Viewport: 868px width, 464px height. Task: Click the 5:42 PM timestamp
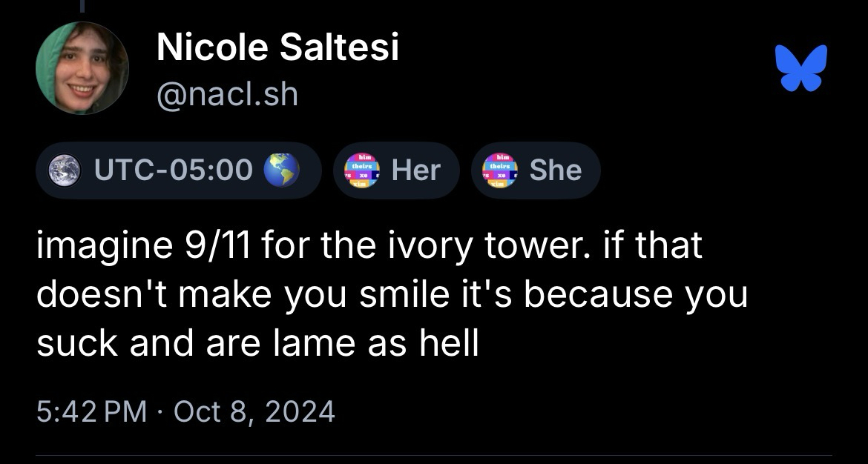(91, 411)
